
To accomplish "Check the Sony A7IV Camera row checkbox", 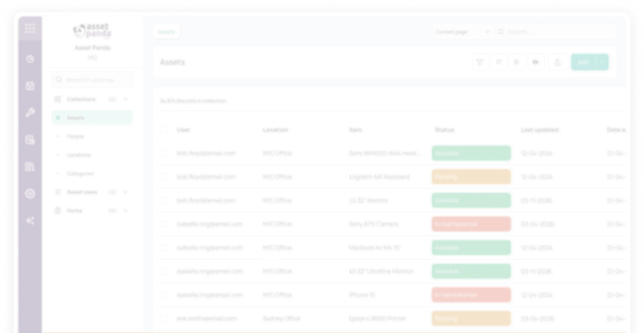I will (x=163, y=224).
